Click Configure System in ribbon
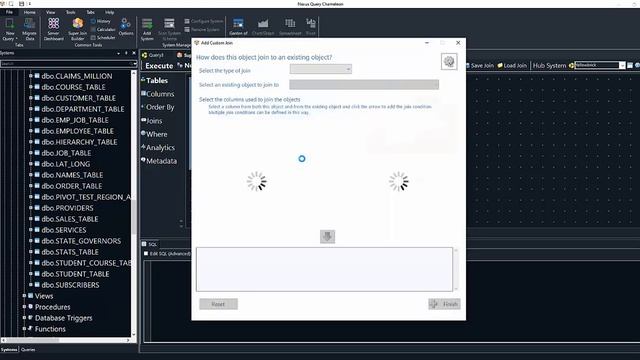Viewport: 640px width, 360px height. [204, 21]
